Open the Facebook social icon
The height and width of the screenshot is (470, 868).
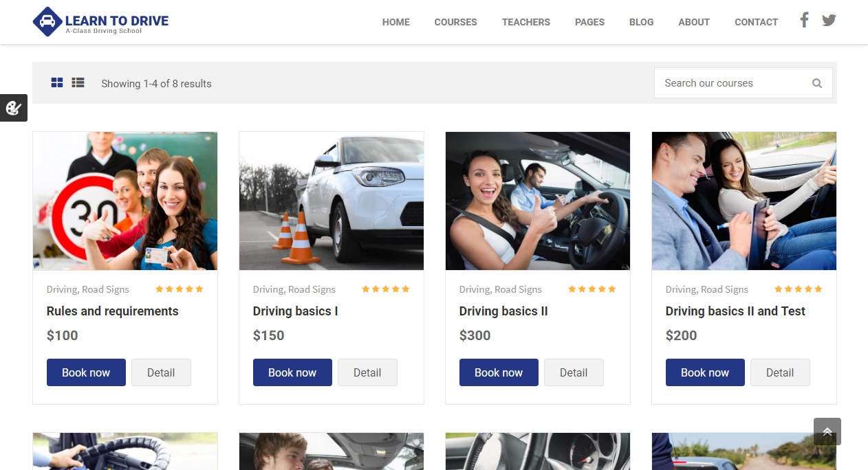coord(804,20)
